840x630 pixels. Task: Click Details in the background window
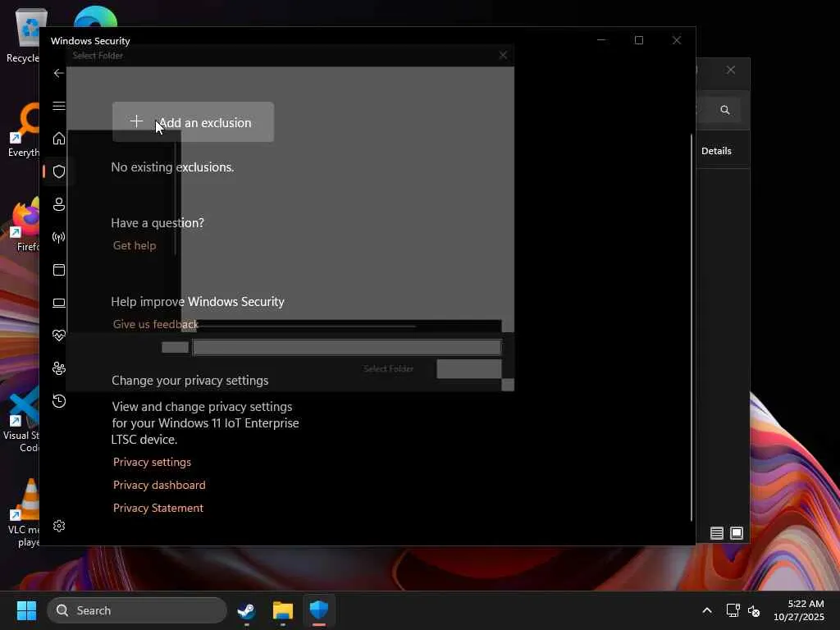click(x=716, y=151)
